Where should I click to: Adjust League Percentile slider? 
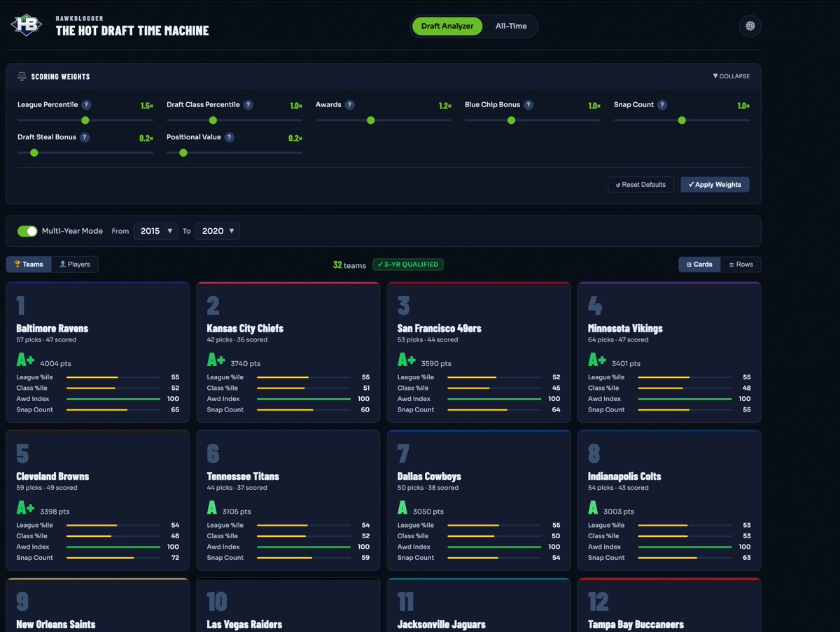click(85, 120)
